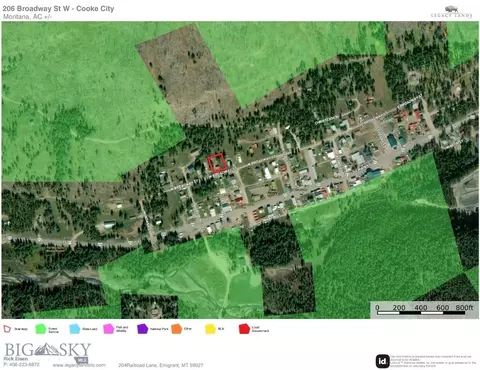Click the red property boundary outline on the map
Image resolution: width=480 pixels, height=370 pixels.
217,163
